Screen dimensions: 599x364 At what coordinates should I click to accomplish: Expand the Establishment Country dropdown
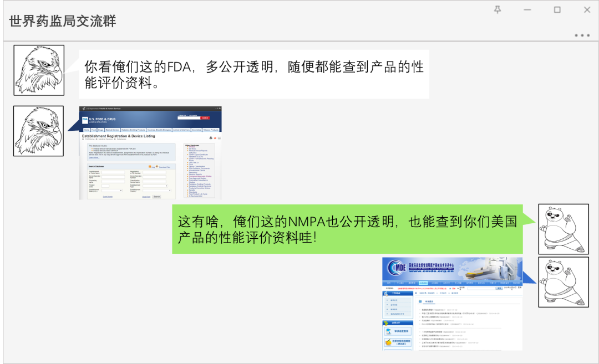point(155,191)
